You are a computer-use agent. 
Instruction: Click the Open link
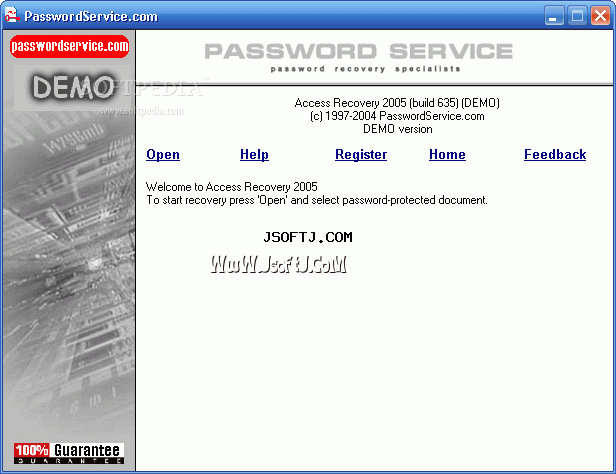[x=163, y=154]
